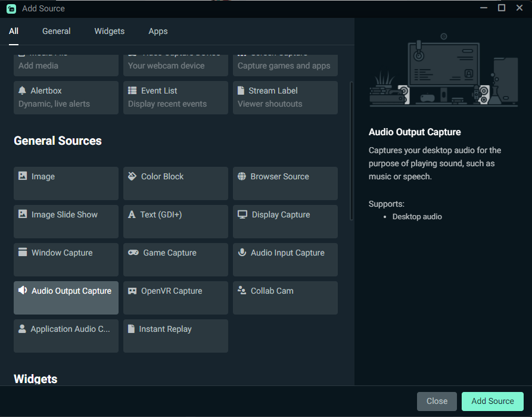Screen dimensions: 532x417
Task: Click the "Captures your desktop audio" description text
Action: [x=435, y=163]
